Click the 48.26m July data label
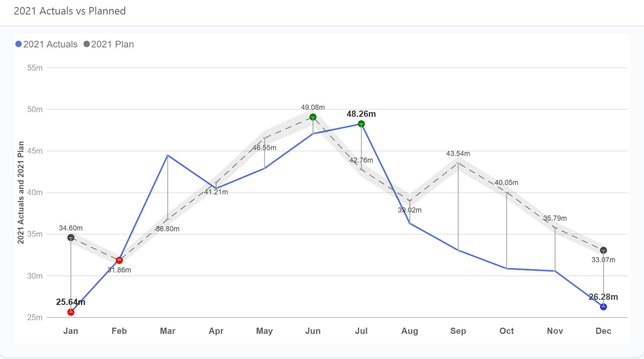644x359 pixels. (361, 114)
